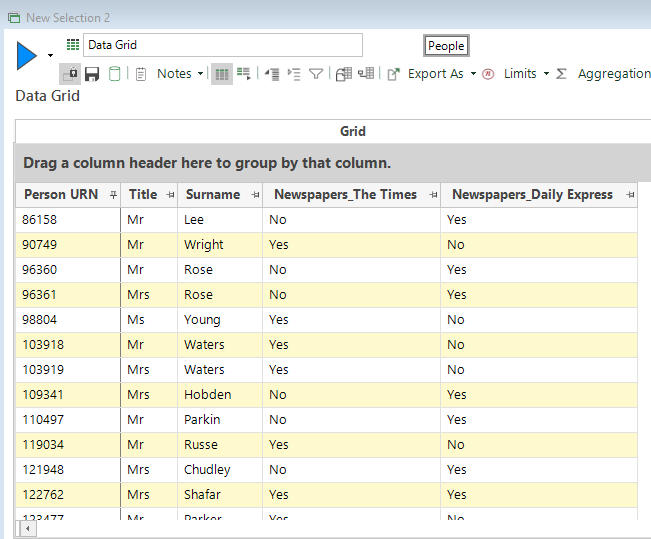This screenshot has width=651, height=539.
Task: Click the group-by drop panel
Action: [333, 163]
